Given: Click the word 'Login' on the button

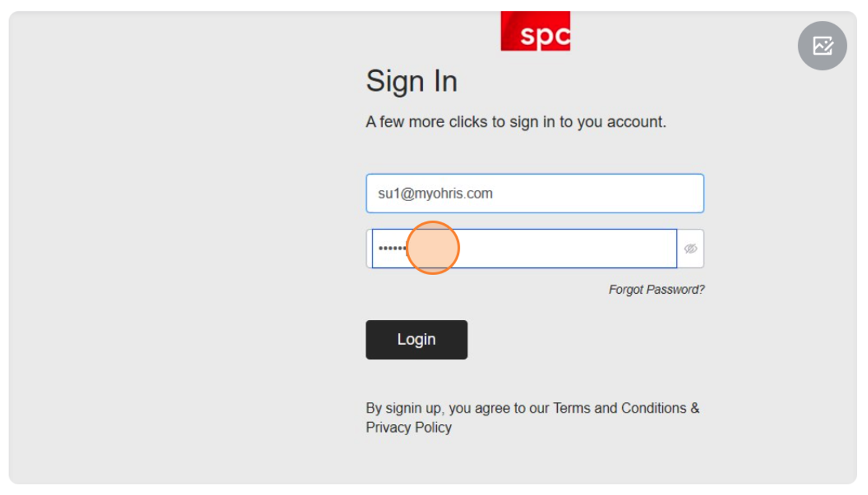Looking at the screenshot, I should 416,340.
